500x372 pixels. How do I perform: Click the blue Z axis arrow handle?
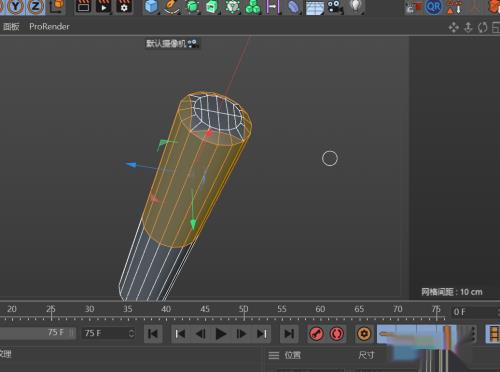[131, 165]
